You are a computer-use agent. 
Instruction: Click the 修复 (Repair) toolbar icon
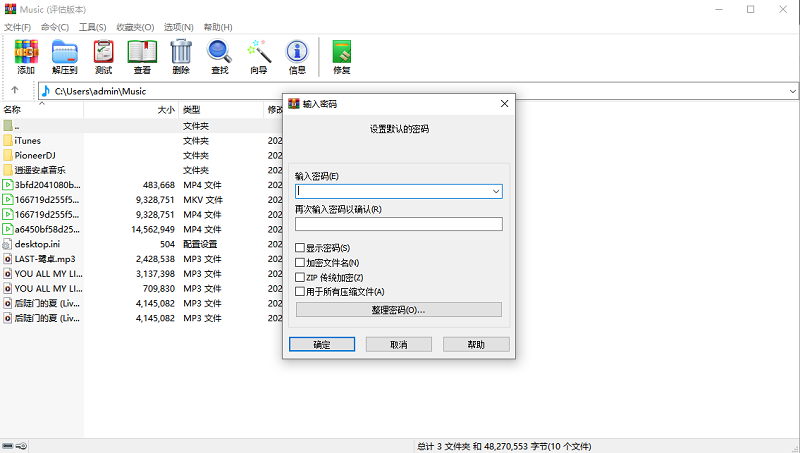point(342,53)
